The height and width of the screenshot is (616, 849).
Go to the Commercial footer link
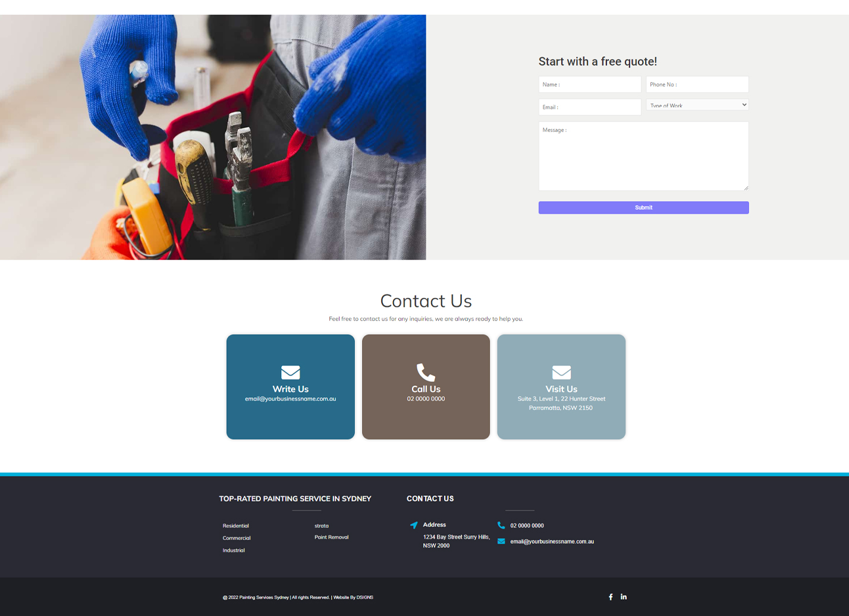(x=237, y=538)
